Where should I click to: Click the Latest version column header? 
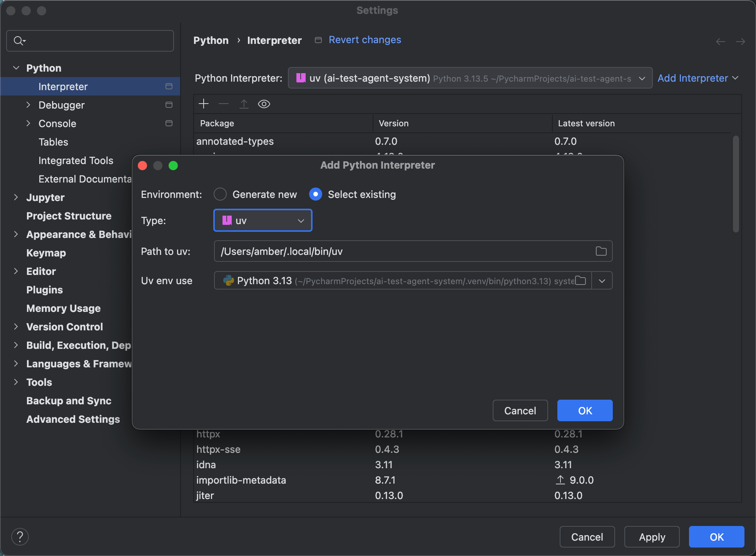641,123
